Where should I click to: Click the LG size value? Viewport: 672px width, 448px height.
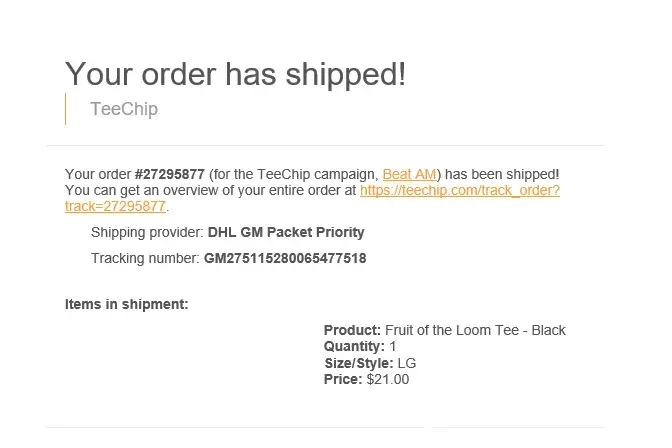point(407,363)
